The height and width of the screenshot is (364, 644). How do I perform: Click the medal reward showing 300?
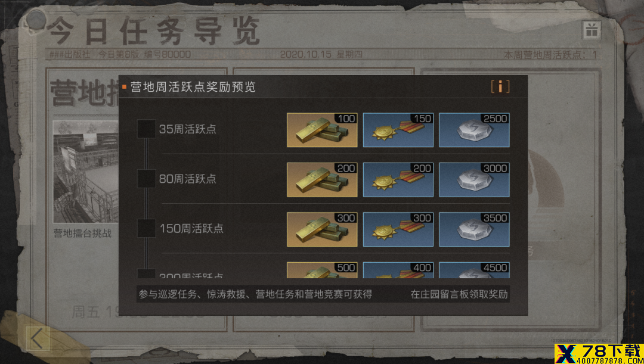(x=398, y=229)
